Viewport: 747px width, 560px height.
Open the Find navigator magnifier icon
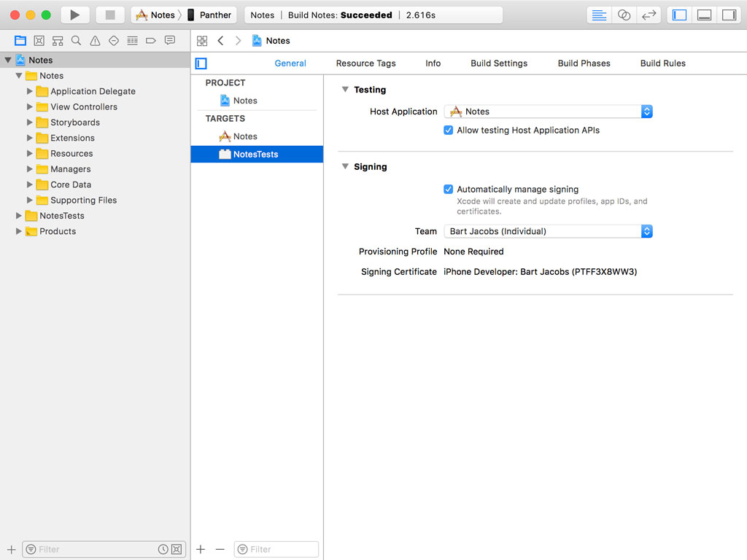(76, 41)
